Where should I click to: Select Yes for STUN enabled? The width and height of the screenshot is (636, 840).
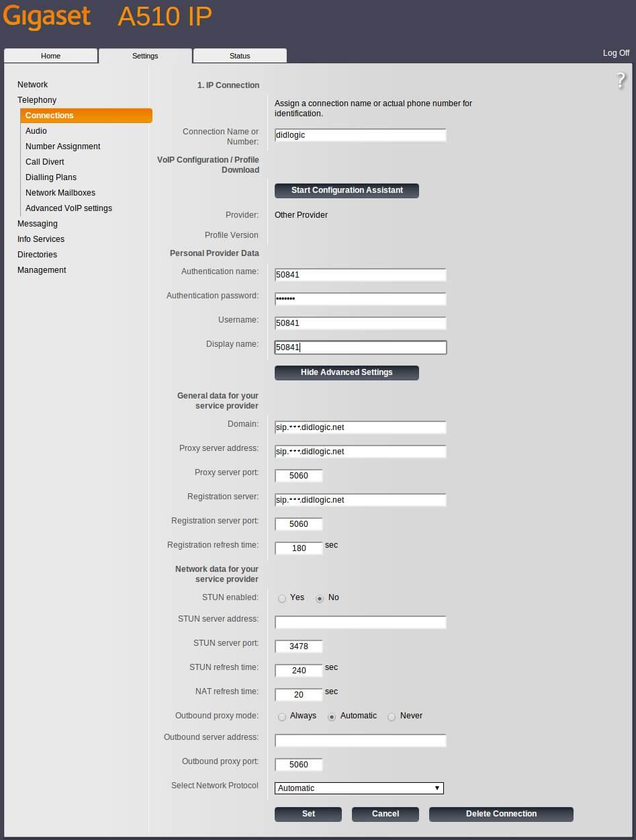pyautogui.click(x=282, y=598)
